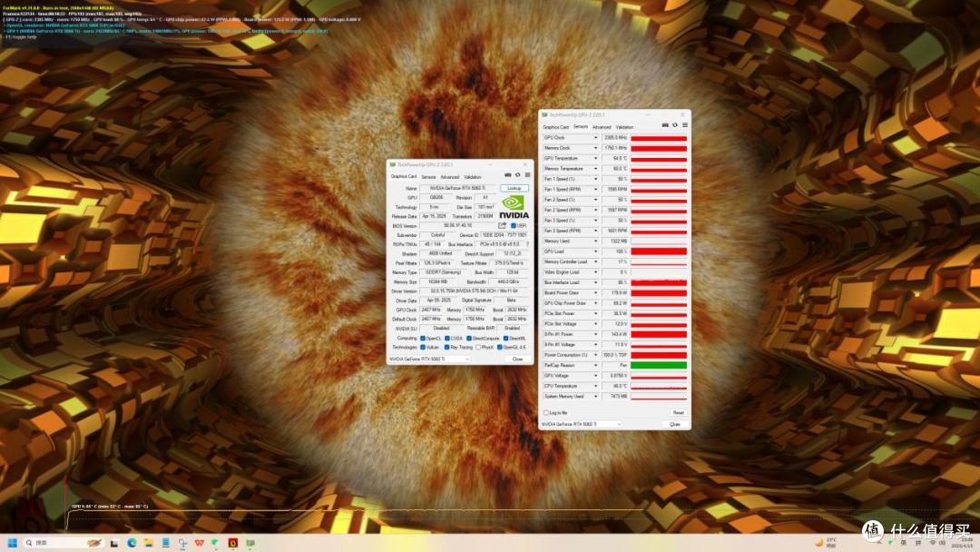Open the Windows Start menu

pyautogui.click(x=13, y=543)
